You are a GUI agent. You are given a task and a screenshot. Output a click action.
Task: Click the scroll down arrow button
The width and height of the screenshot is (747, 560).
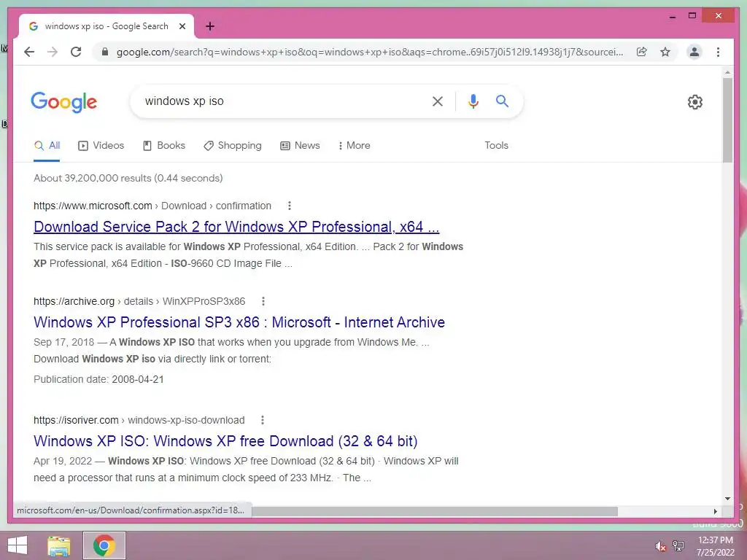pos(727,499)
